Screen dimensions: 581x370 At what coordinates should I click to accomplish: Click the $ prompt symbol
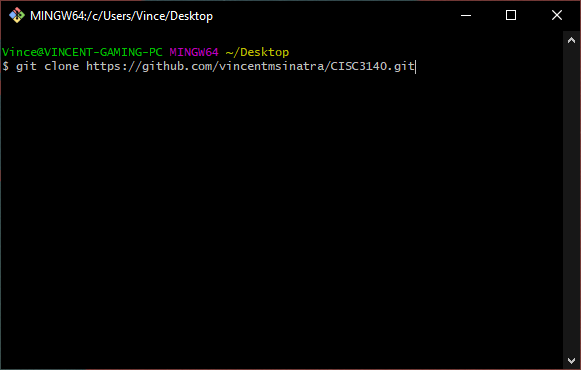[x=6, y=66]
